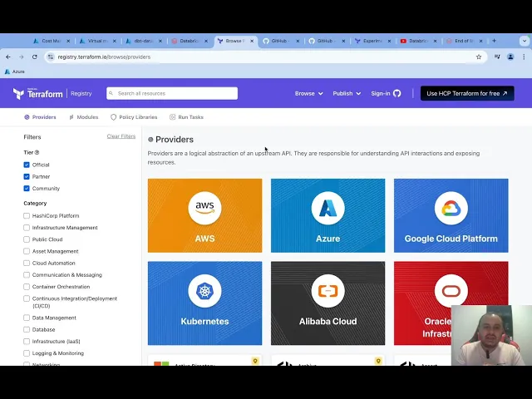Viewport: 532px width, 399px height.
Task: Click the Registry link in header
Action: pos(81,93)
